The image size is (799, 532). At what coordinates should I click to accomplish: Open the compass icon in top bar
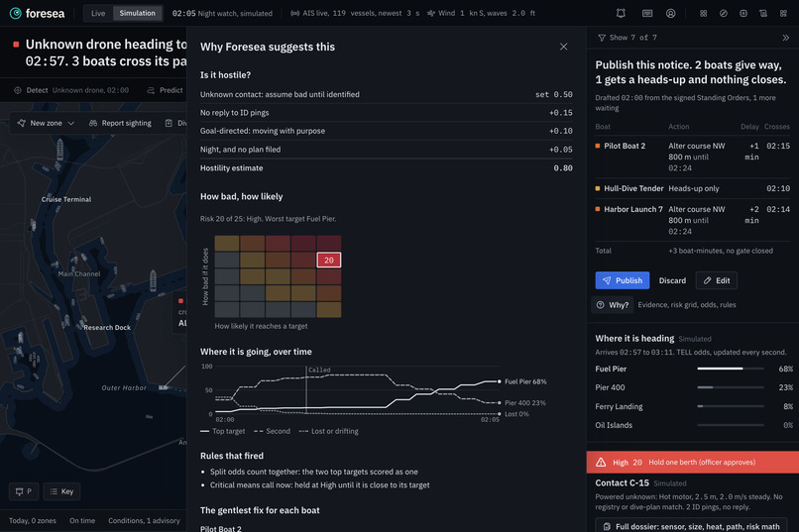tap(724, 13)
